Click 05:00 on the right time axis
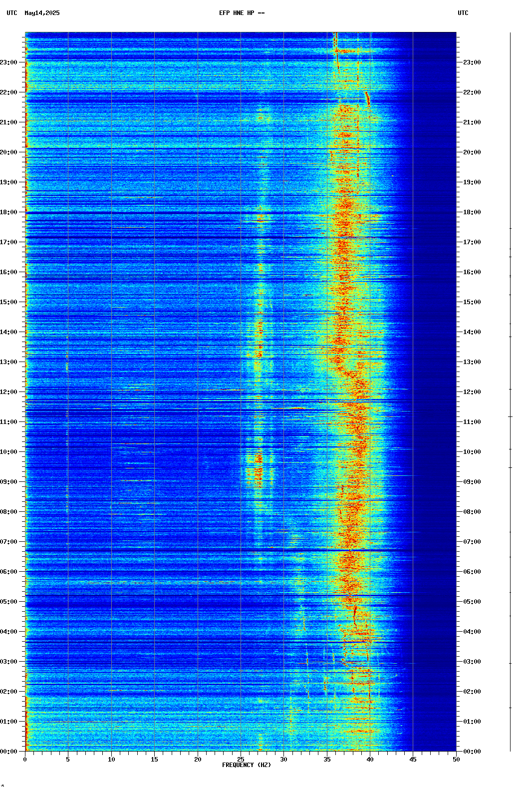 coord(472,602)
